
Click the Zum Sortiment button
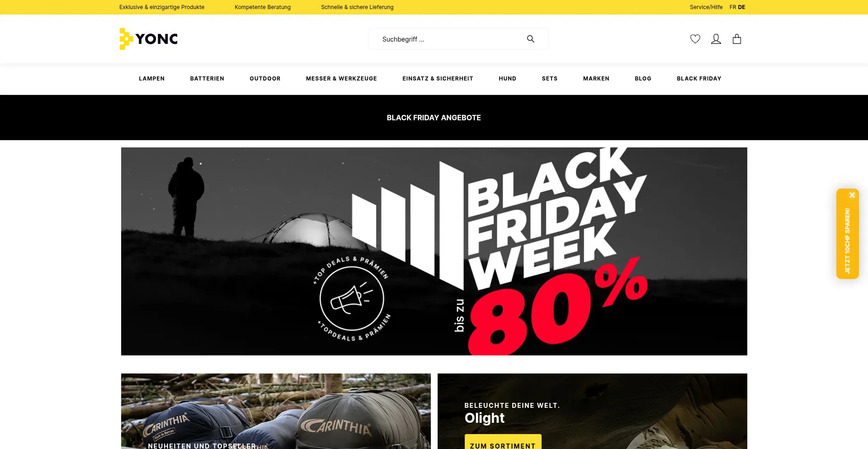pos(503,442)
